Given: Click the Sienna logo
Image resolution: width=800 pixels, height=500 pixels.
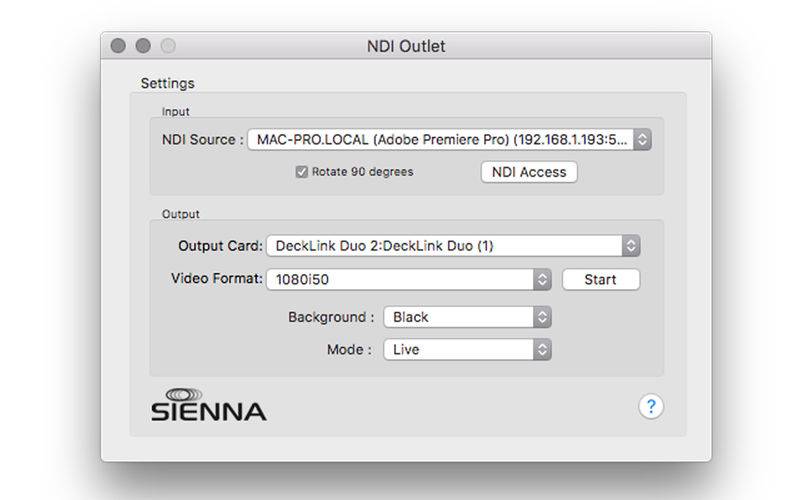Looking at the screenshot, I should click(x=208, y=405).
